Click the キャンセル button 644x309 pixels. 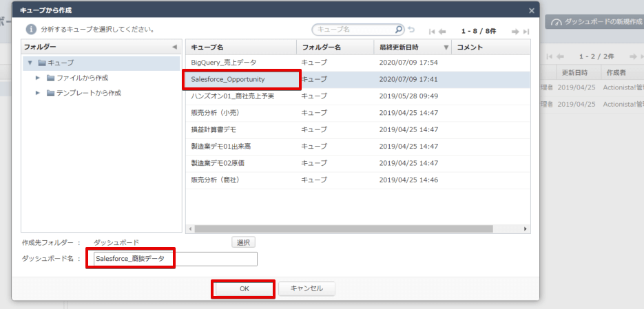point(307,288)
